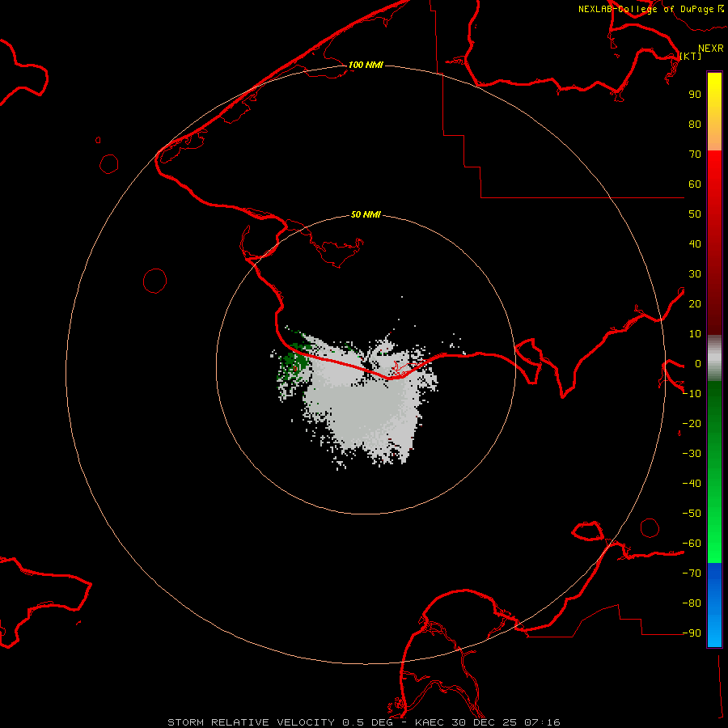Click the NEXLAB-College of DuPage watermark text
Viewport: 728px width, 728px height.
tap(650, 9)
